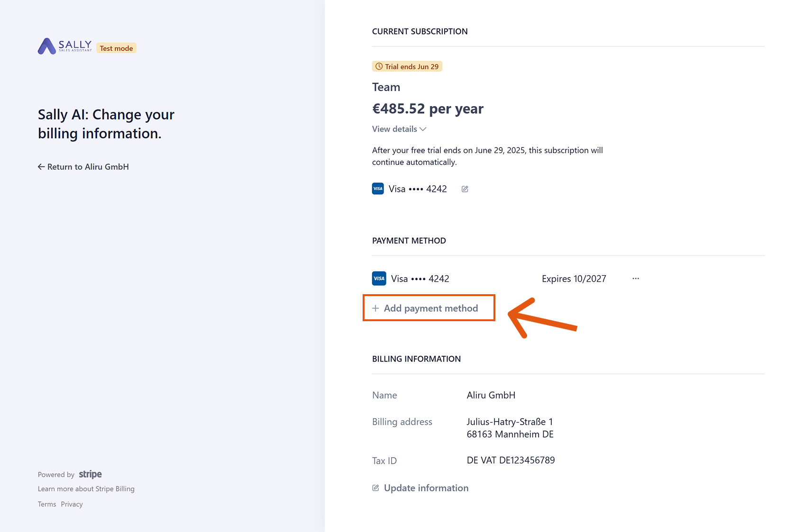Click the back arrow beside Return to Aliru

coord(41,167)
